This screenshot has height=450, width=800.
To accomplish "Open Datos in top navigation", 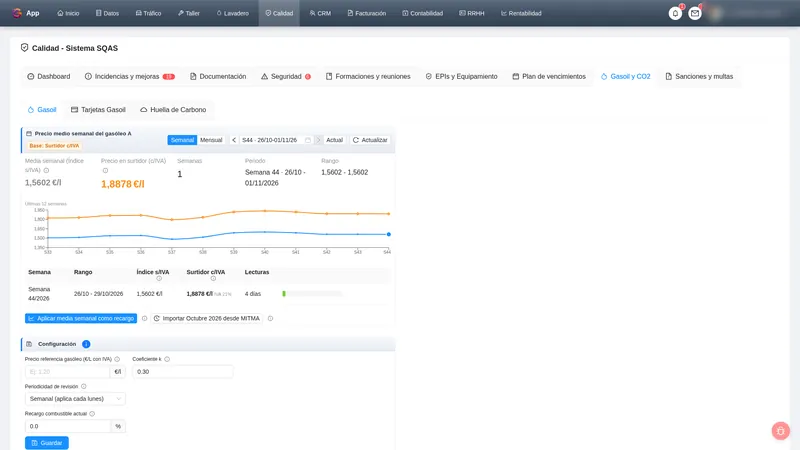I will [107, 13].
